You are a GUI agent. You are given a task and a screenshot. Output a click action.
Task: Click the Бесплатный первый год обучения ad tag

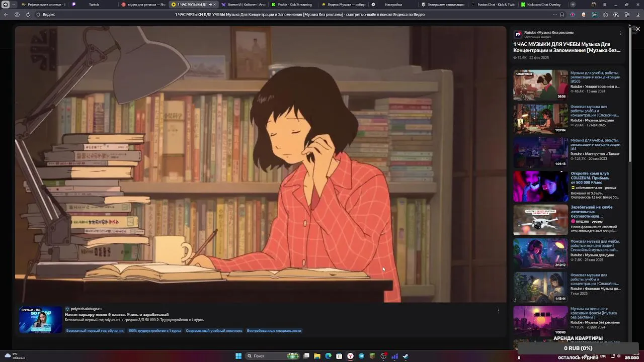click(x=95, y=331)
